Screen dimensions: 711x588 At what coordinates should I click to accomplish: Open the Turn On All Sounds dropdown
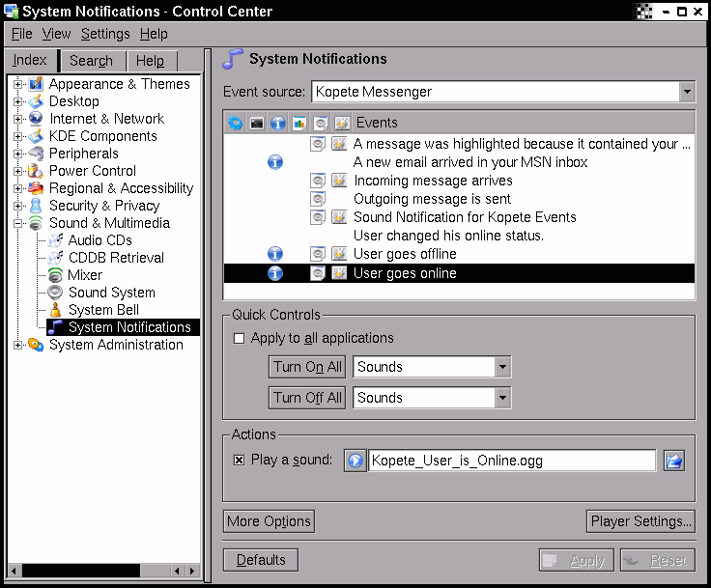click(x=501, y=367)
